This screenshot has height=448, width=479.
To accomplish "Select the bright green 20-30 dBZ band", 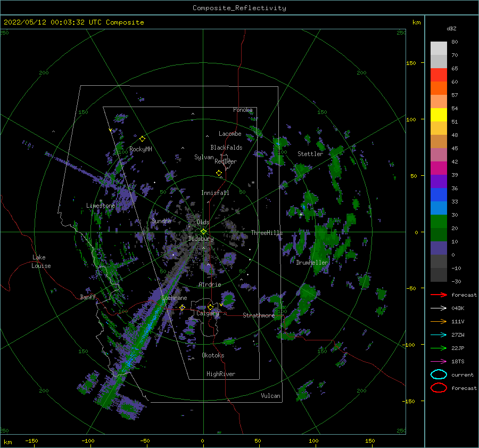I will (439, 222).
